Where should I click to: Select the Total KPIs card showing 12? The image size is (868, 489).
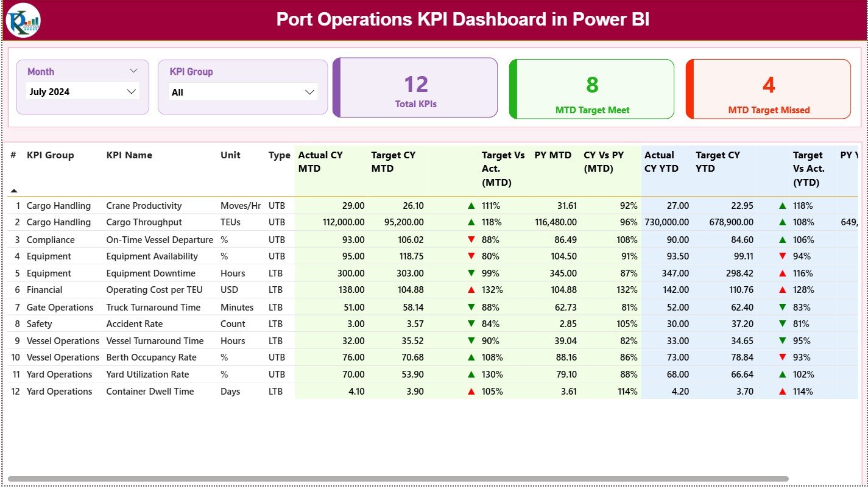pos(415,88)
